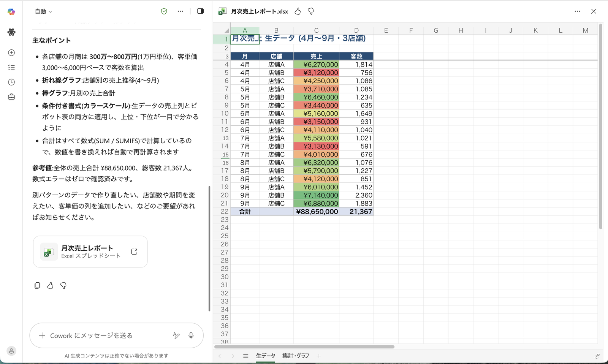This screenshot has height=364, width=608.
Task: Select red cell ¥3,120,000
Action: click(316, 73)
